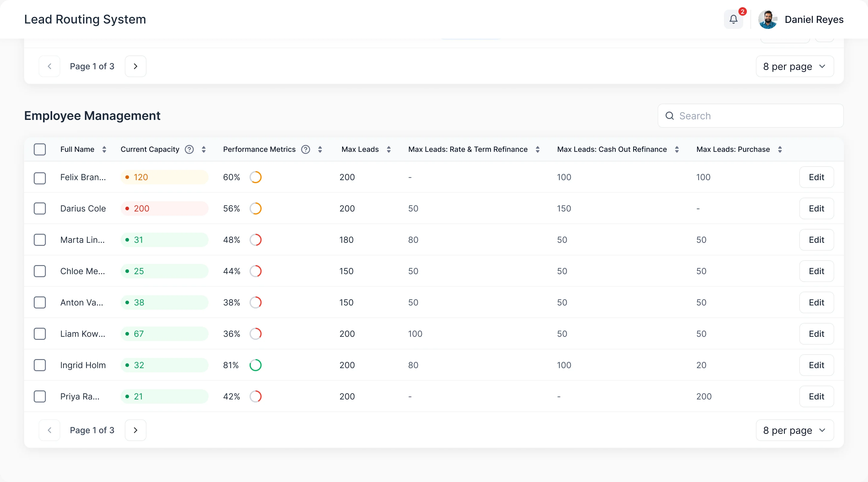Screen dimensions: 868x482
Task: Sort by Full Name column arrows
Action: 104,149
